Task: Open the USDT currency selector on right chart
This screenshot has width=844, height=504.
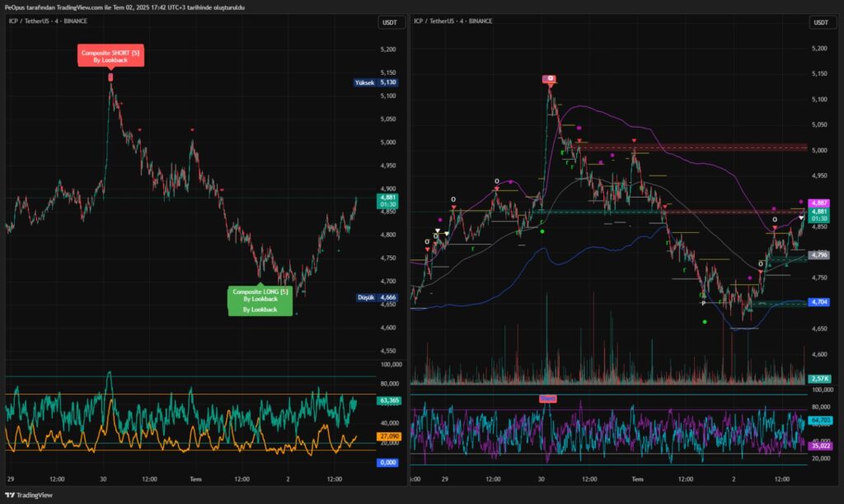Action: [821, 22]
